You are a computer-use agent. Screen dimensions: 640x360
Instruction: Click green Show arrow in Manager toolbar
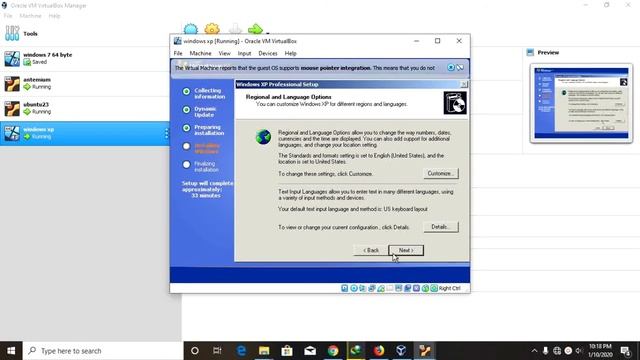point(256,29)
